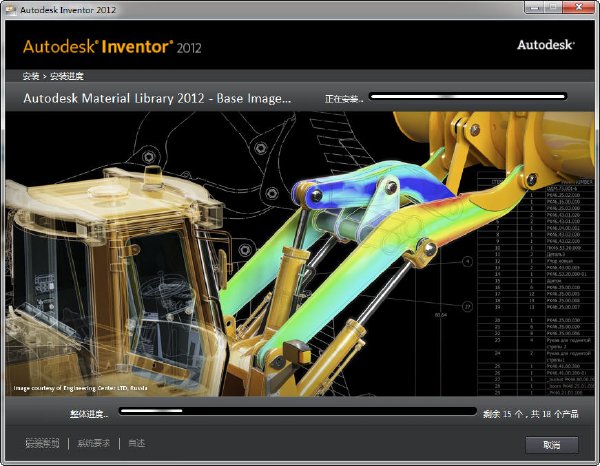Open the 安装帮助 installation help link
This screenshot has width=600, height=466.
pos(42,443)
